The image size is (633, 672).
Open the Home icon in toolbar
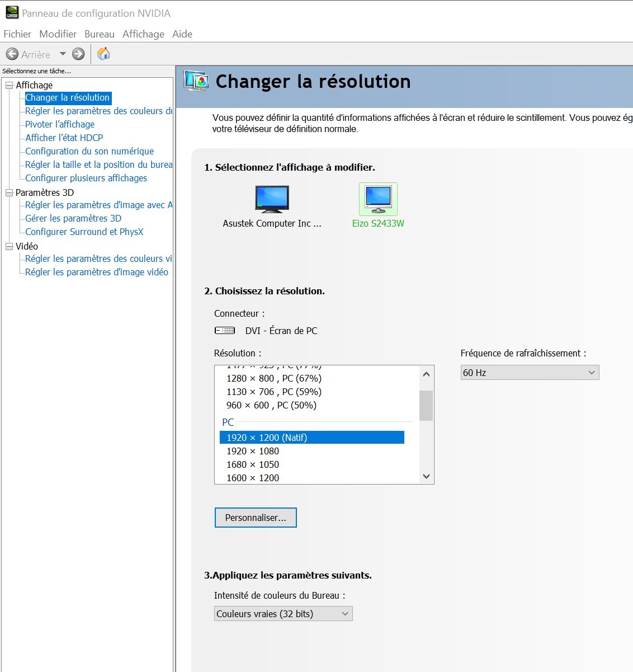click(103, 54)
